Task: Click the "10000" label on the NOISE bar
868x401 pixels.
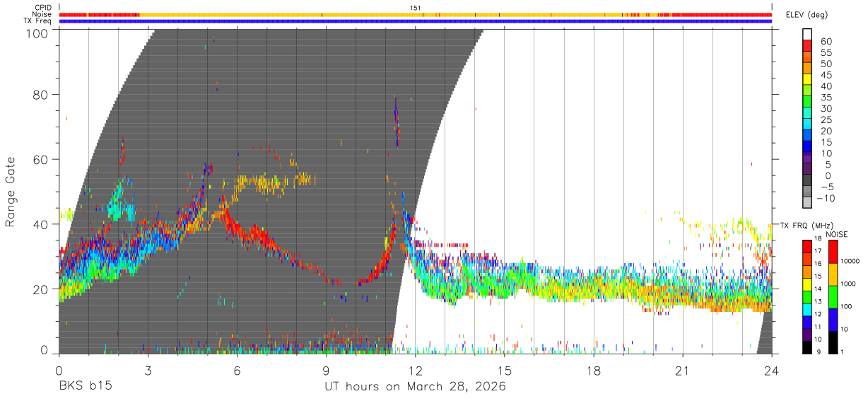Action: (x=851, y=261)
